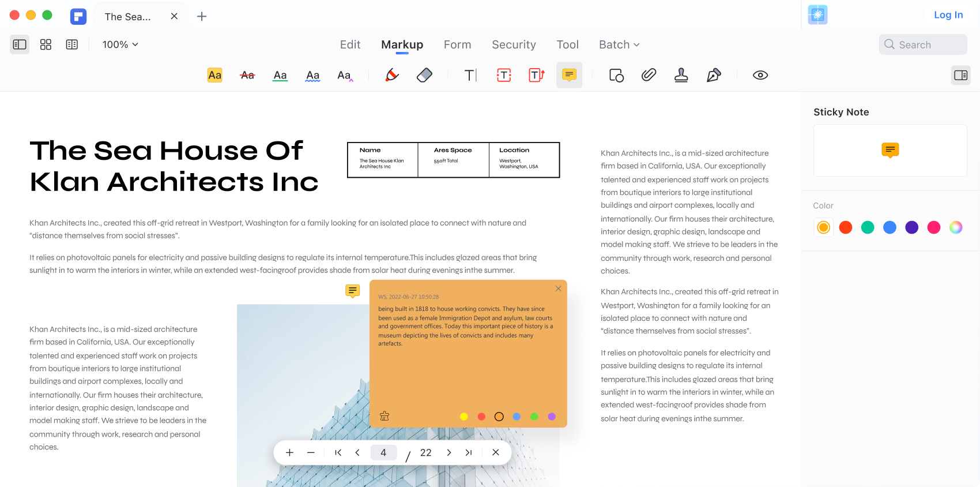Toggle annotation visibility with eye icon
This screenshot has height=487, width=980.
tap(760, 75)
